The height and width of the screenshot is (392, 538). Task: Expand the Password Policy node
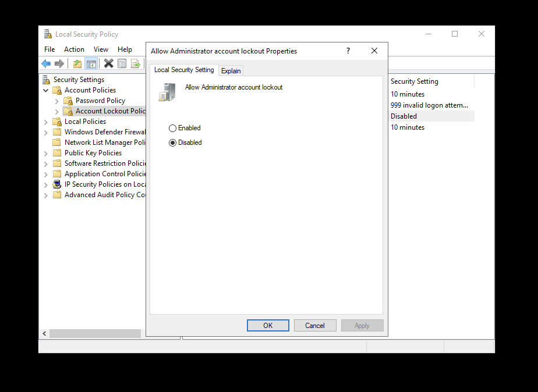pyautogui.click(x=57, y=101)
